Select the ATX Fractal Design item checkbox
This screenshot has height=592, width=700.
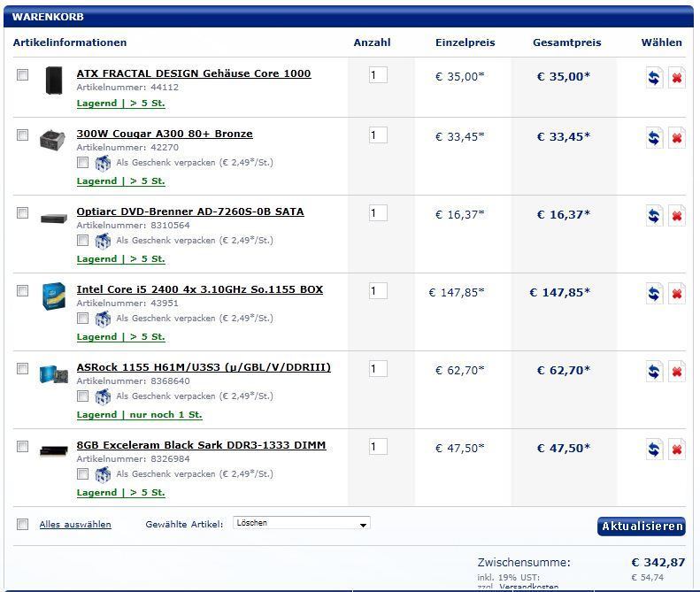22,74
